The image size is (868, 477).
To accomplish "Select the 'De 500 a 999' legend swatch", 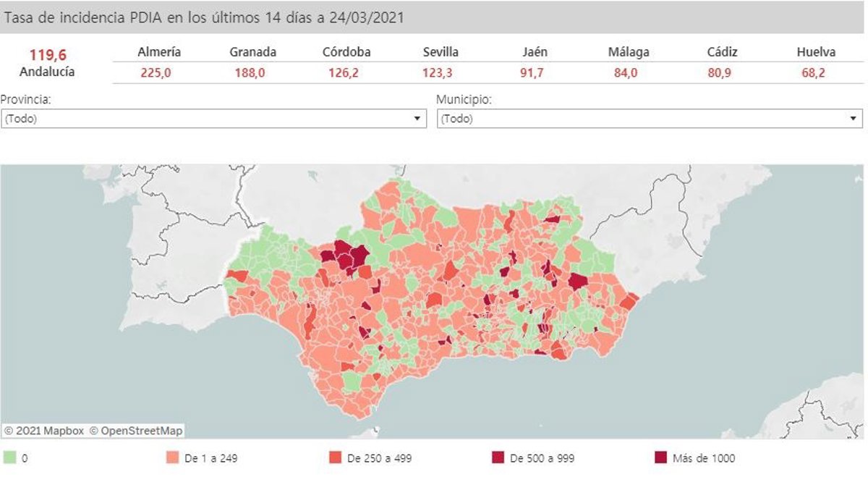I will tap(498, 457).
